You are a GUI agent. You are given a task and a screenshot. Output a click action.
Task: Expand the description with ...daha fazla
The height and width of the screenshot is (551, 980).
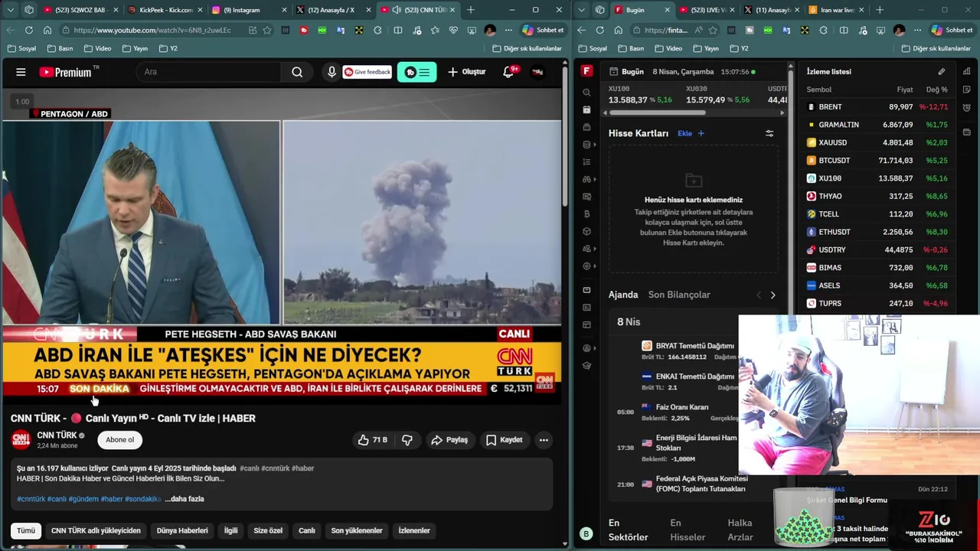click(185, 499)
